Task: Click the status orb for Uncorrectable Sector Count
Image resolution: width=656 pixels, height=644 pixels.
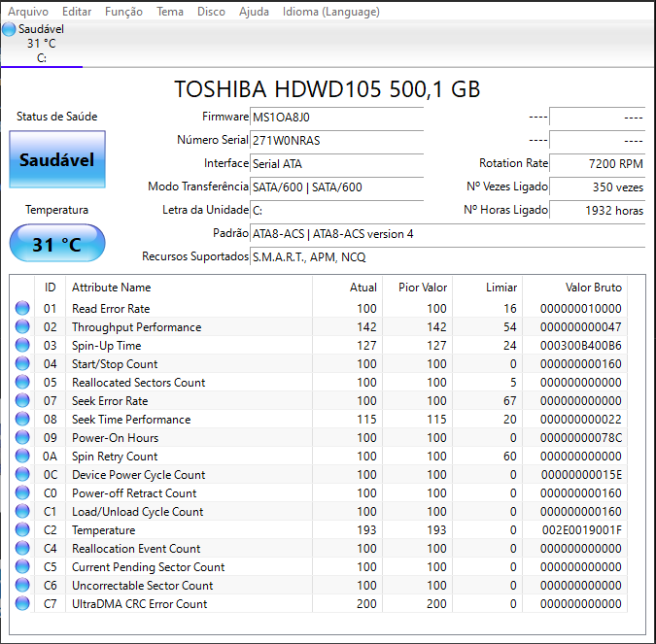Action: (22, 585)
